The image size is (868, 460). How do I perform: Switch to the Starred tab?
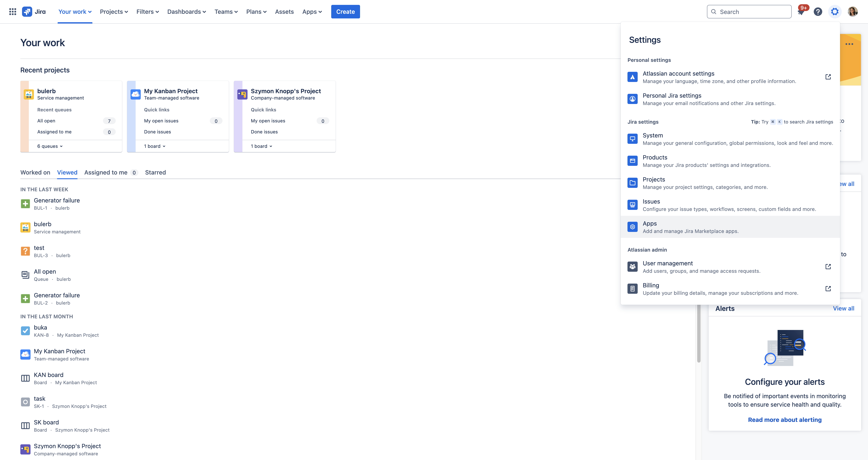click(x=155, y=172)
